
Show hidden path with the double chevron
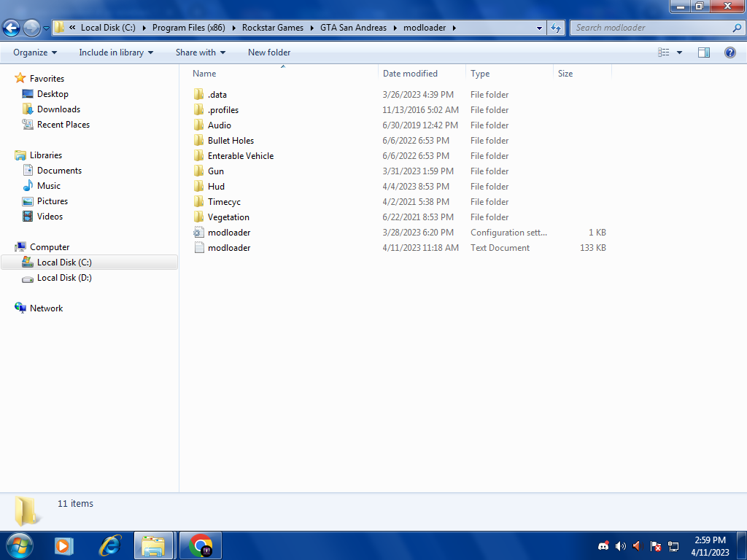click(x=72, y=28)
